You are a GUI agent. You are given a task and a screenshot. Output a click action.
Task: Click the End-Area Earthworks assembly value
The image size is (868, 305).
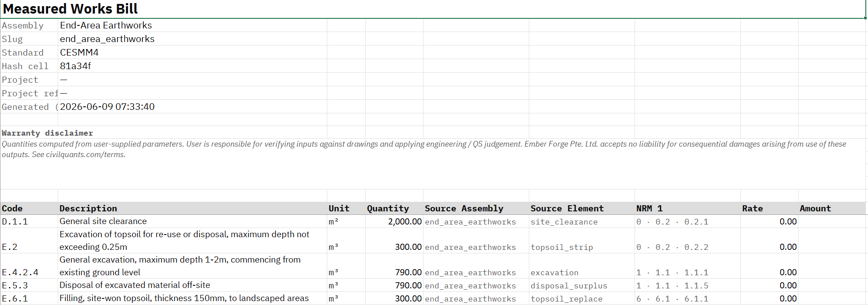pos(106,25)
